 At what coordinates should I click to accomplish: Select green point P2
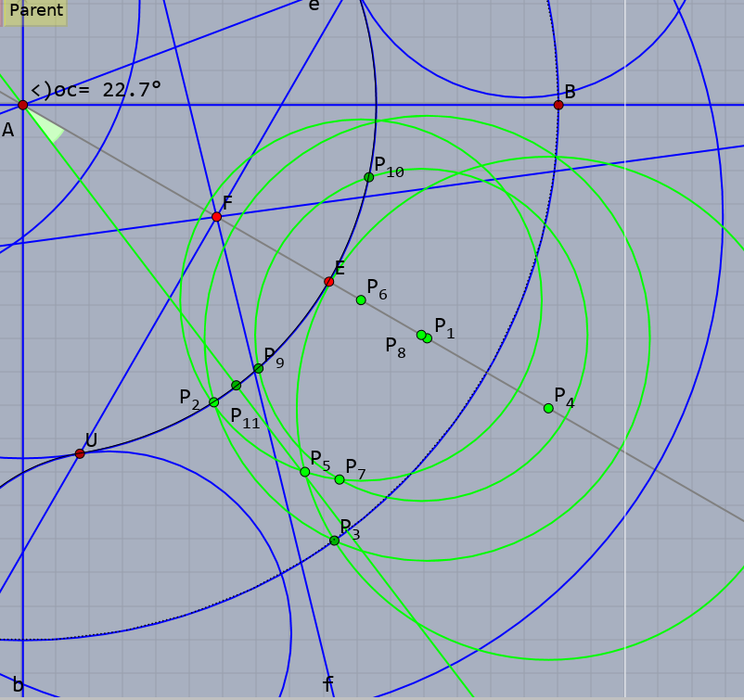[214, 402]
